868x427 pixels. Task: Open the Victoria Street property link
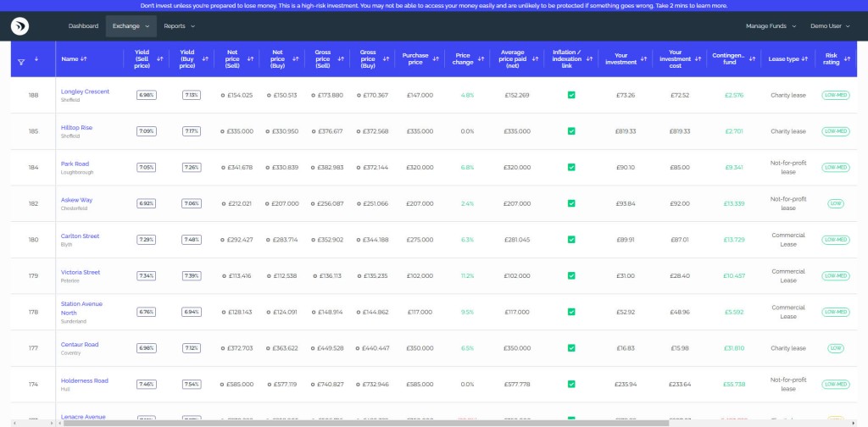(x=80, y=272)
